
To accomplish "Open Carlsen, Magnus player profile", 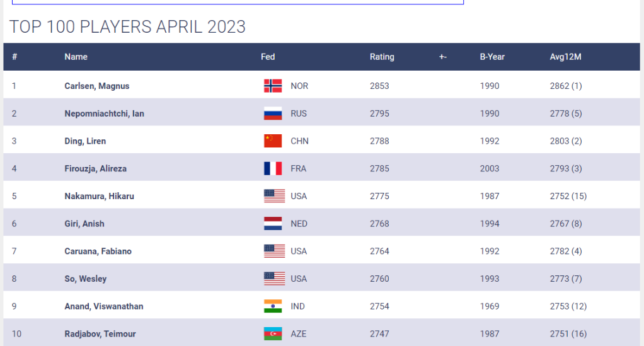I will (96, 86).
